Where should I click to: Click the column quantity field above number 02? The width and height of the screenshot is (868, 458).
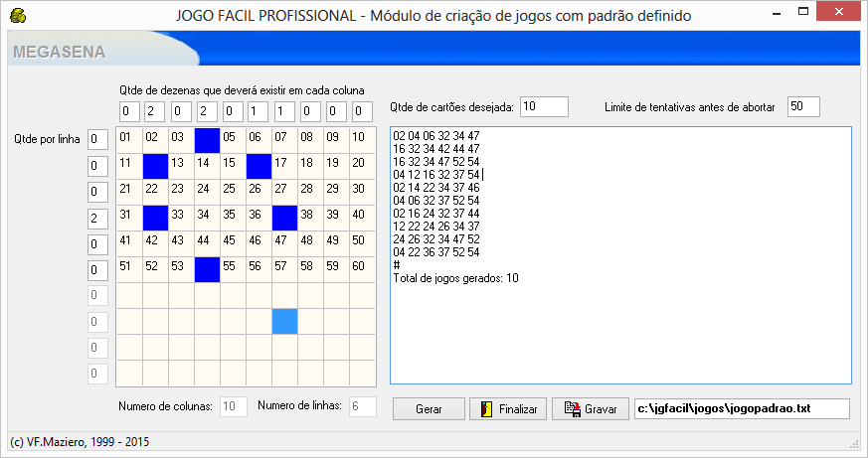[x=155, y=111]
